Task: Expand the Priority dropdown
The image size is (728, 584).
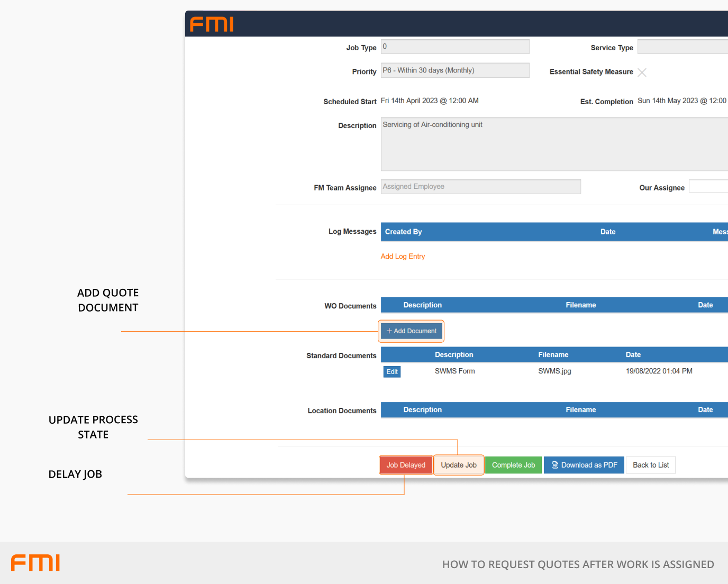Action: pyautogui.click(x=454, y=70)
